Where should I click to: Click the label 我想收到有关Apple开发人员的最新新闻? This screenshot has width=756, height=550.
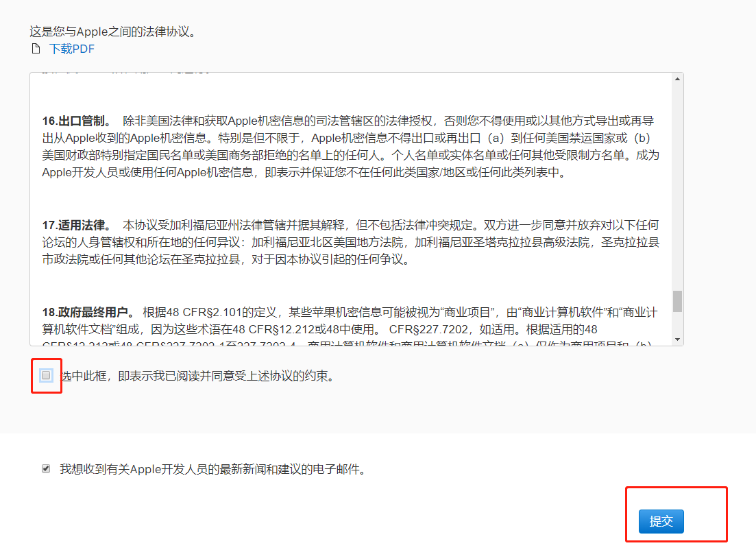coord(212,470)
